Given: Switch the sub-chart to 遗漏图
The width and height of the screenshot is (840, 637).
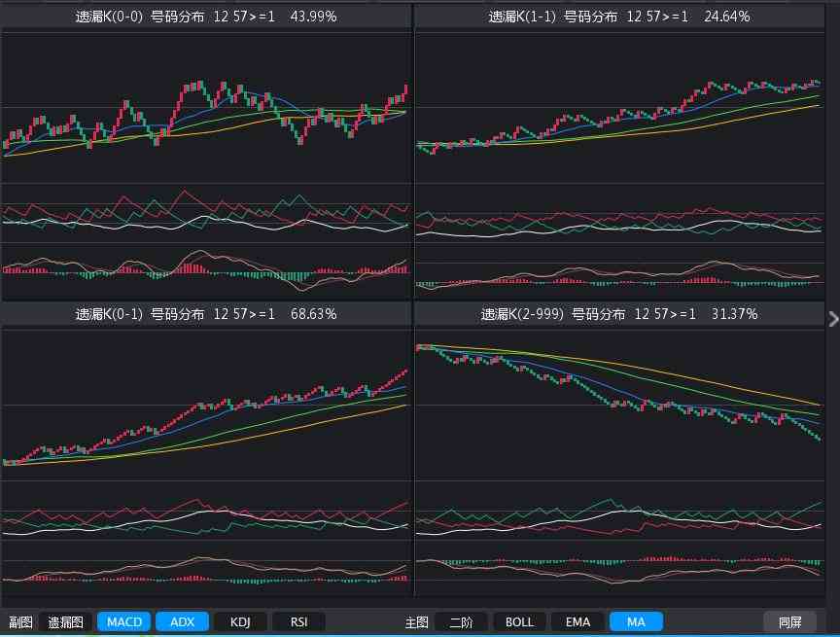Looking at the screenshot, I should [x=65, y=622].
